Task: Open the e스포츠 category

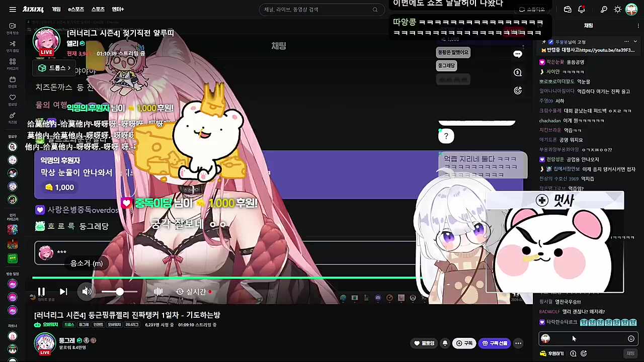Action: (76, 9)
